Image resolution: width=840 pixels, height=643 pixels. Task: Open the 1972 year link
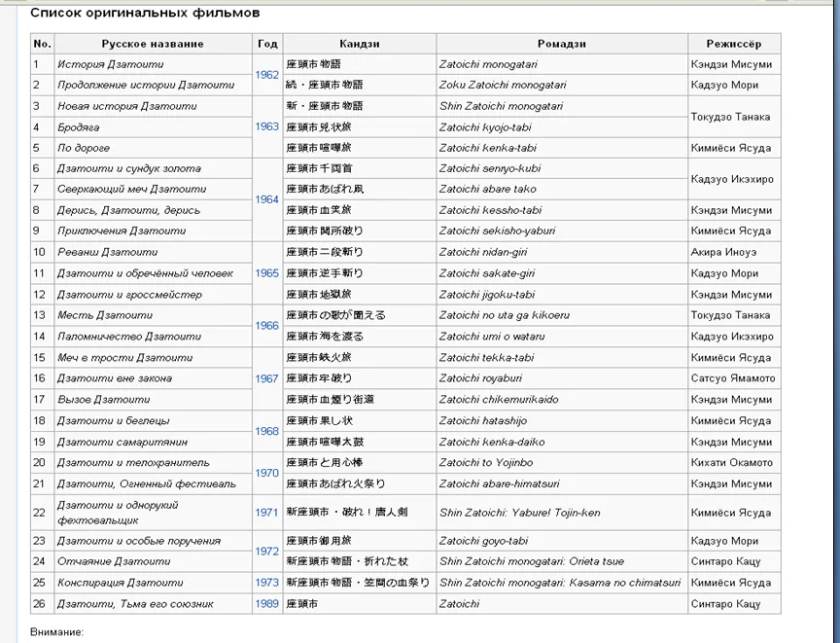pyautogui.click(x=266, y=552)
